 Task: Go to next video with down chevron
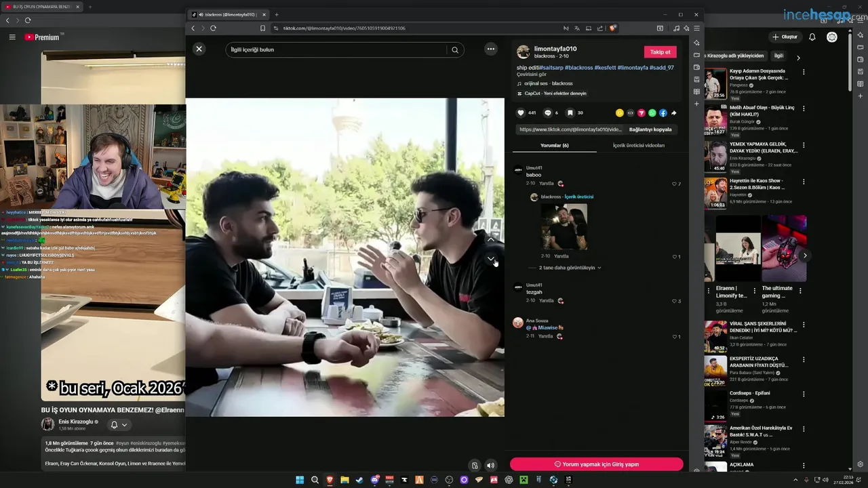point(491,259)
